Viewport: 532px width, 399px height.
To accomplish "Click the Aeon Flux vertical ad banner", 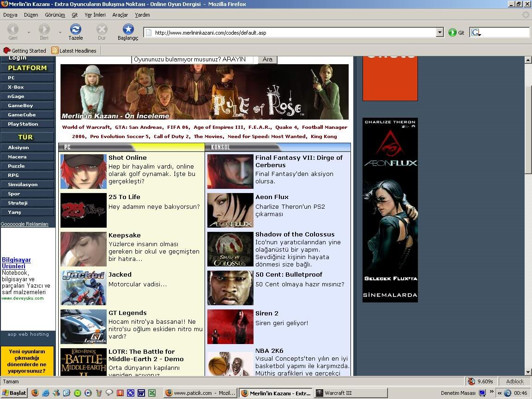I will pyautogui.click(x=390, y=210).
